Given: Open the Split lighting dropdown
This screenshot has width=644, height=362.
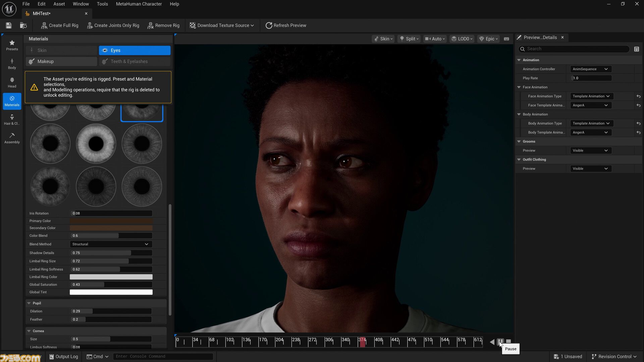Looking at the screenshot, I should [409, 39].
